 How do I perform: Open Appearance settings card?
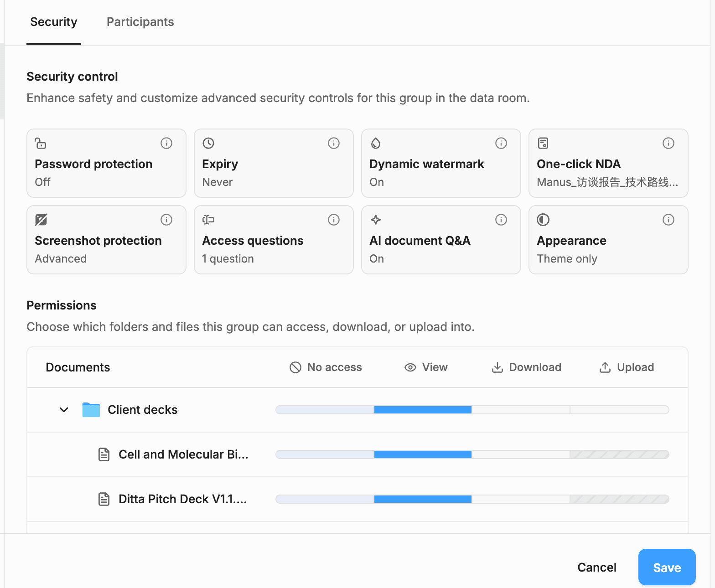[608, 240]
